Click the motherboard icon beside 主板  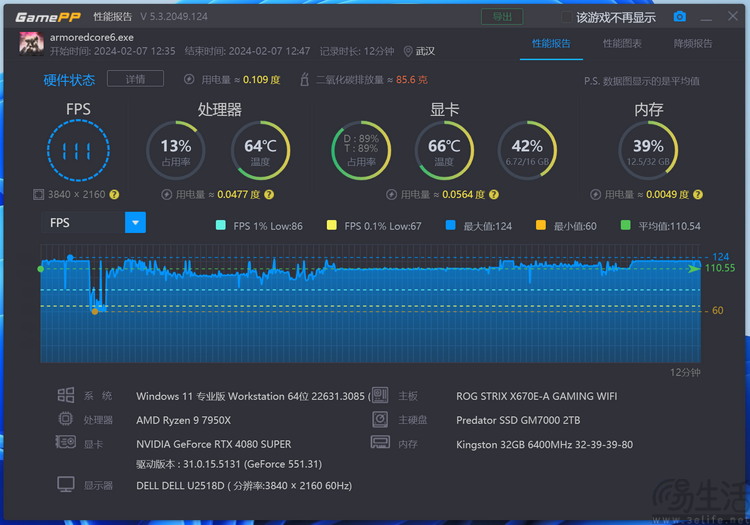pyautogui.click(x=380, y=395)
